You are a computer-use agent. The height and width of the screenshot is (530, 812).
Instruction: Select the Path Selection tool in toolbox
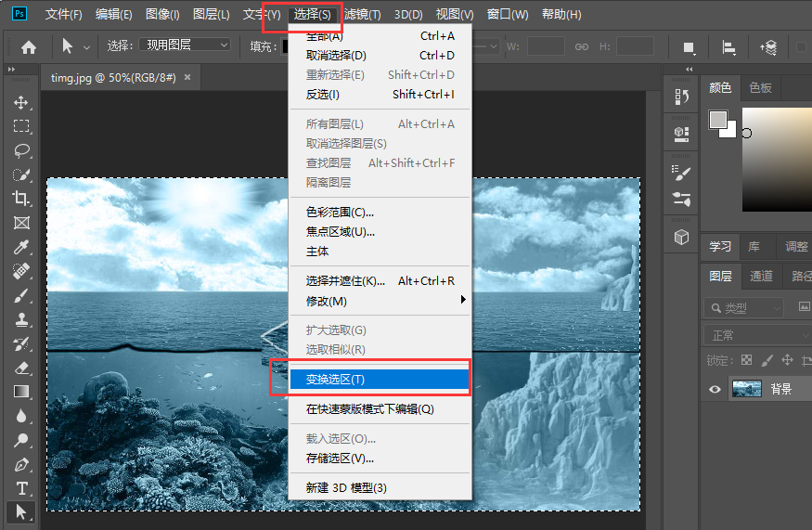click(20, 512)
